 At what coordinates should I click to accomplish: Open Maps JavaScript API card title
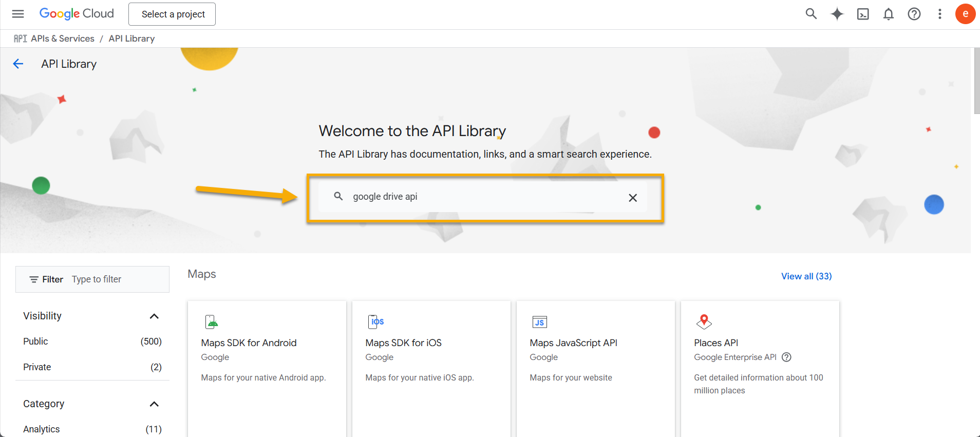pyautogui.click(x=573, y=343)
